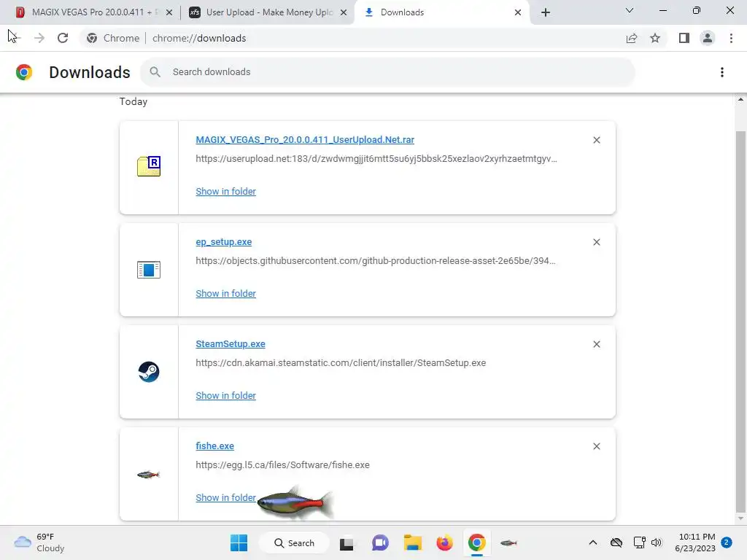Close the Downloads tab
The image size is (747, 560).
pos(518,13)
